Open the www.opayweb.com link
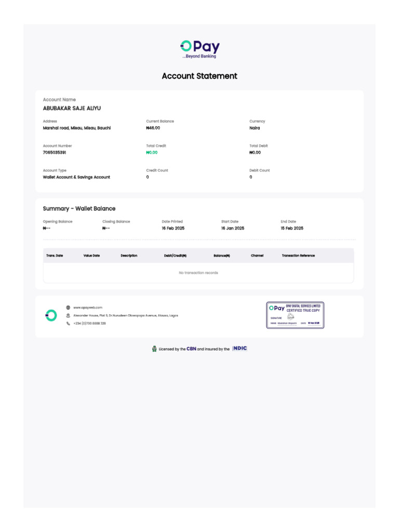Image resolution: width=399 pixels, height=532 pixels. (x=88, y=308)
